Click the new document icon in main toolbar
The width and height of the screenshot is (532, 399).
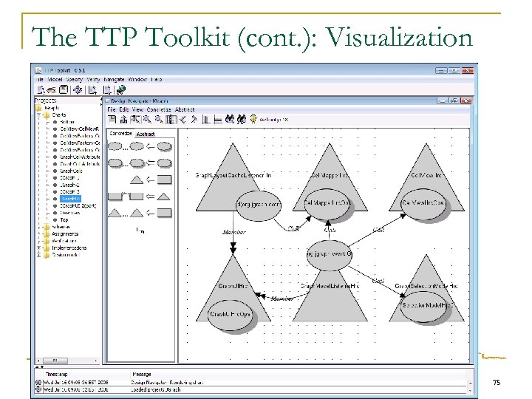(x=41, y=90)
